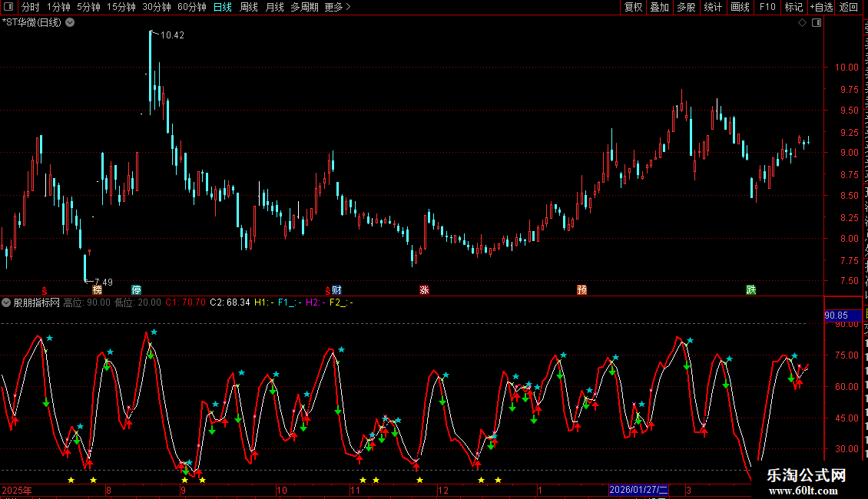The image size is (868, 499).
Task: Click the 标记 mark button
Action: (x=793, y=7)
